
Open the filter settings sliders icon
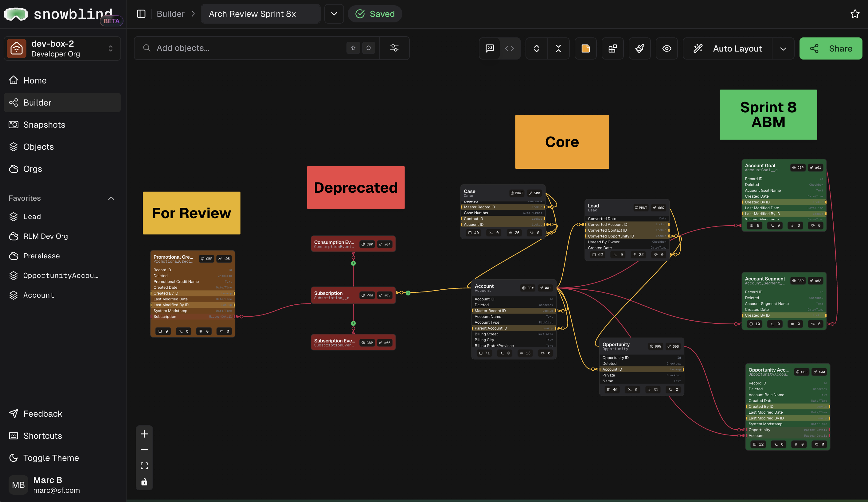(394, 48)
